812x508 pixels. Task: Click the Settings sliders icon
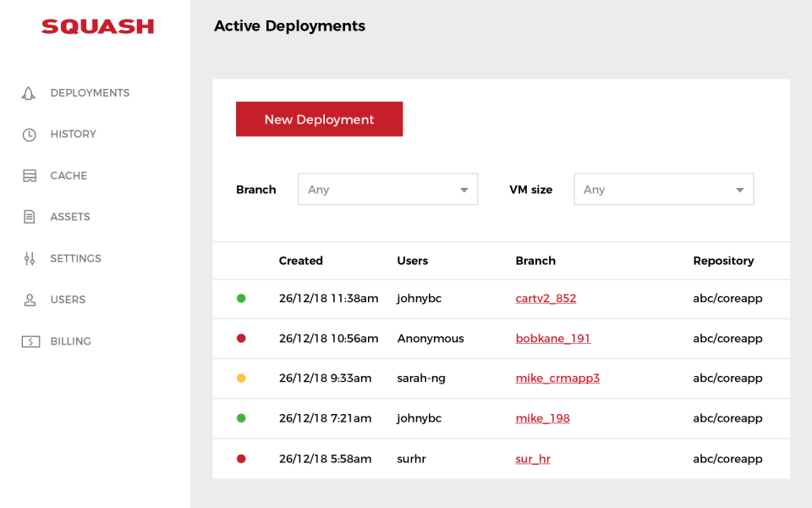pos(30,258)
